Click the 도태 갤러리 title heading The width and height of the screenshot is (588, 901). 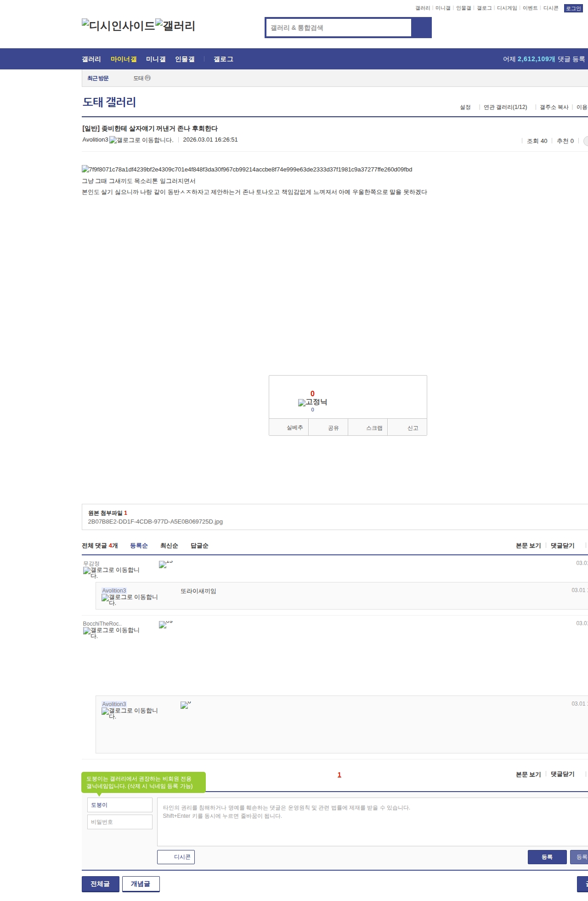tap(109, 102)
